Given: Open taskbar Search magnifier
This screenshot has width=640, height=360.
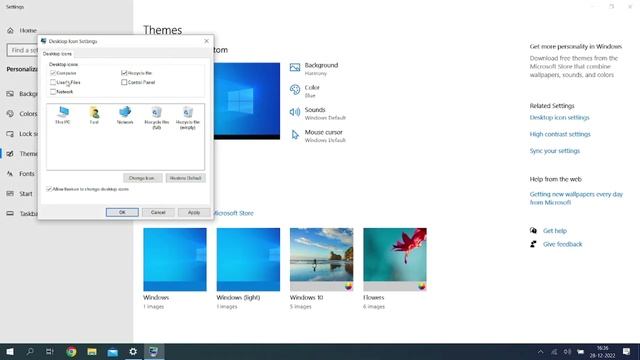Looking at the screenshot, I should click(30, 351).
